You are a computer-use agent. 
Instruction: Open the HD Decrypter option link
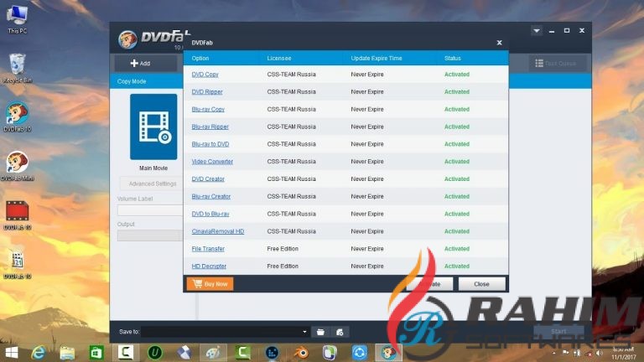(209, 266)
